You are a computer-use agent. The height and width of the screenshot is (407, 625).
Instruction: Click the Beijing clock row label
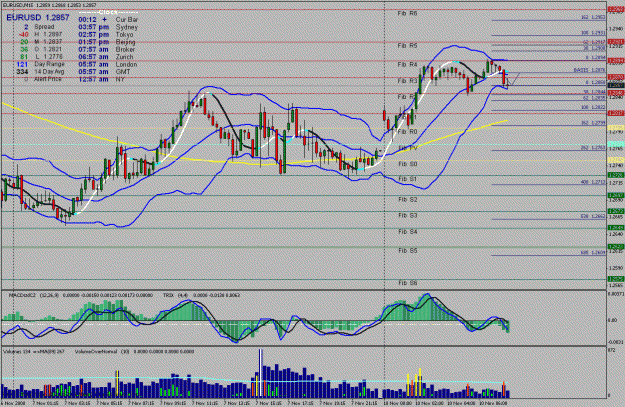126,42
